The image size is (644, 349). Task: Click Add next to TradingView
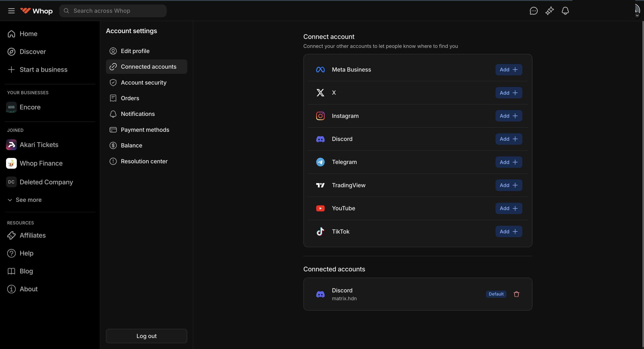508,185
